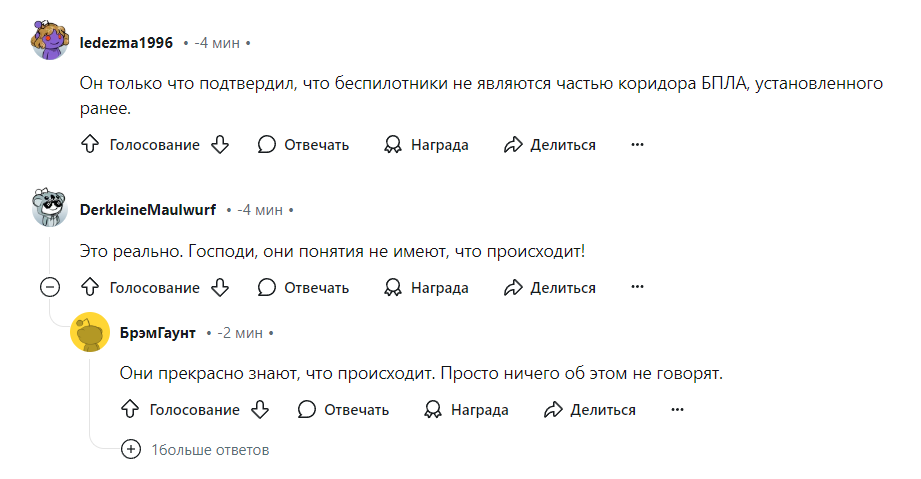This screenshot has width=921, height=479.
Task: Open ledezma1996 user profile link
Action: (126, 43)
